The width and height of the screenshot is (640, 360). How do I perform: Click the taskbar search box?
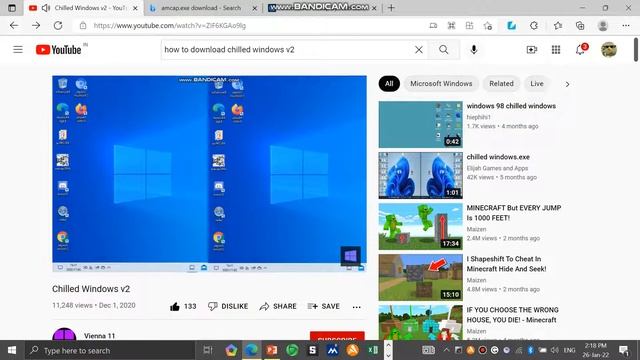click(110, 350)
